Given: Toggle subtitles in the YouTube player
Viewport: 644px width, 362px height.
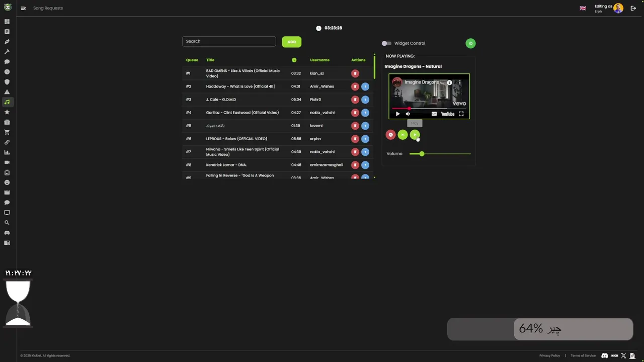Looking at the screenshot, I should (x=434, y=114).
